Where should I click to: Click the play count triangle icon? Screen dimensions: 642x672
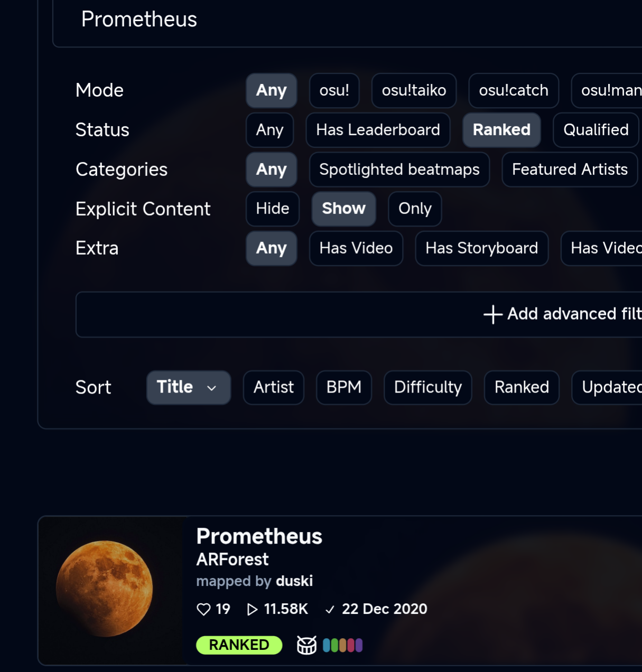(252, 609)
